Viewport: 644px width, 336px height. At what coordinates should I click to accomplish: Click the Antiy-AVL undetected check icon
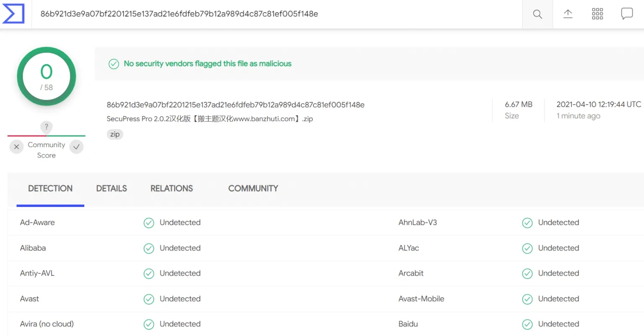click(149, 274)
